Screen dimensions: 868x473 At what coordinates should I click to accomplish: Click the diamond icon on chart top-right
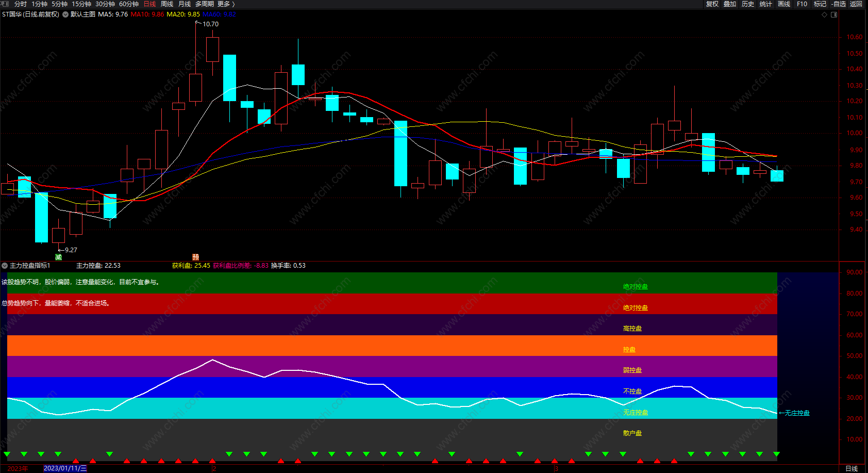(824, 14)
